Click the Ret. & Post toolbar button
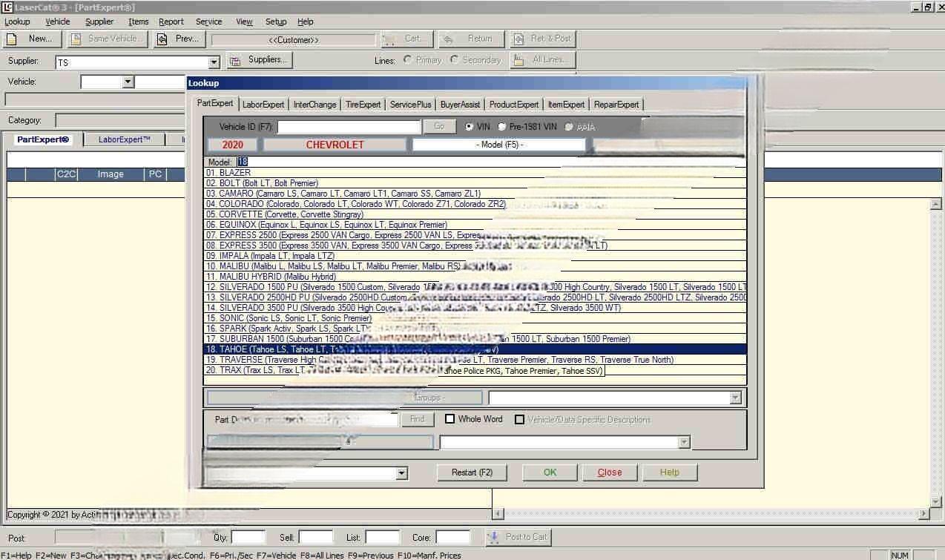Screen dimensions: 945x560 [543, 39]
